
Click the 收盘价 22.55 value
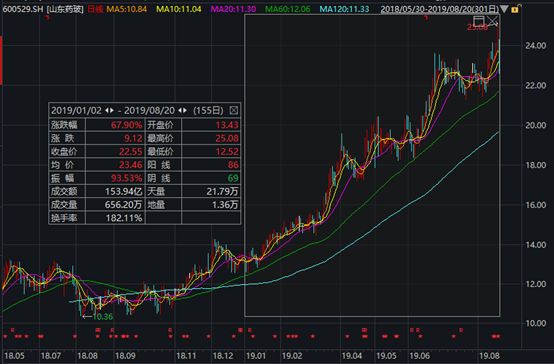coord(131,152)
